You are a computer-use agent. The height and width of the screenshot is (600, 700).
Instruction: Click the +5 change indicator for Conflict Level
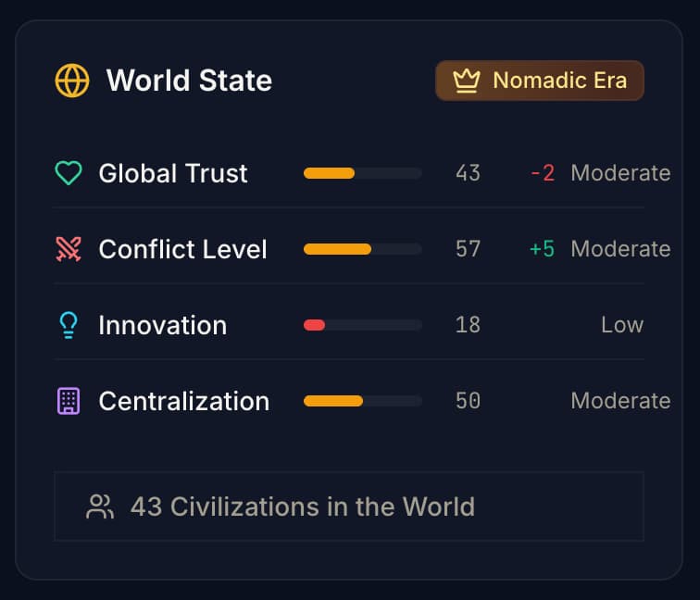pyautogui.click(x=542, y=249)
